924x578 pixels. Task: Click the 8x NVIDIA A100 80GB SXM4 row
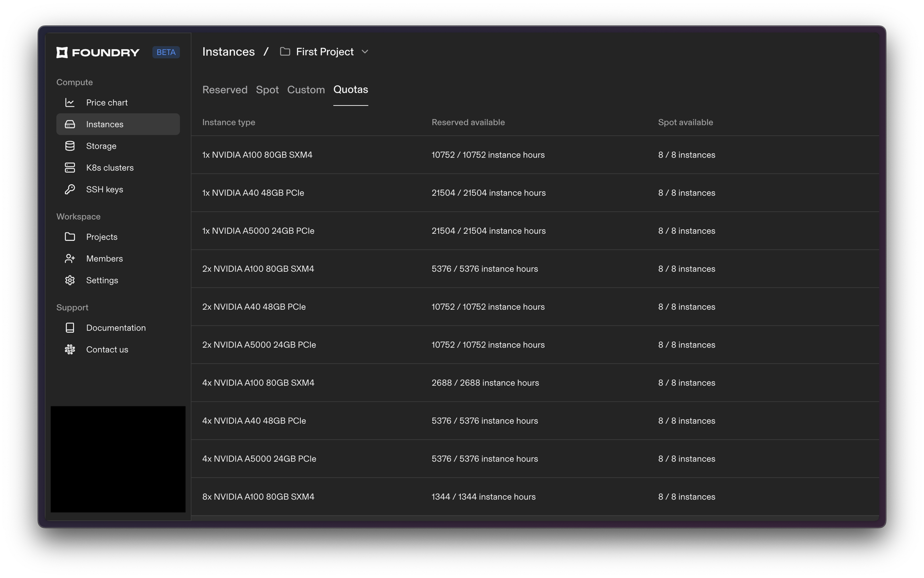258,497
